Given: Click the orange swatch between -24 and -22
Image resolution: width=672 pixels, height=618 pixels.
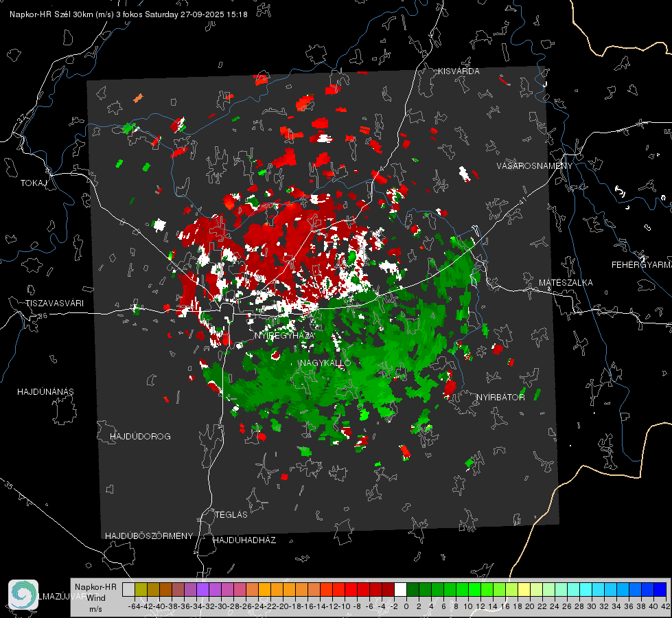Looking at the screenshot, I should point(264,589).
